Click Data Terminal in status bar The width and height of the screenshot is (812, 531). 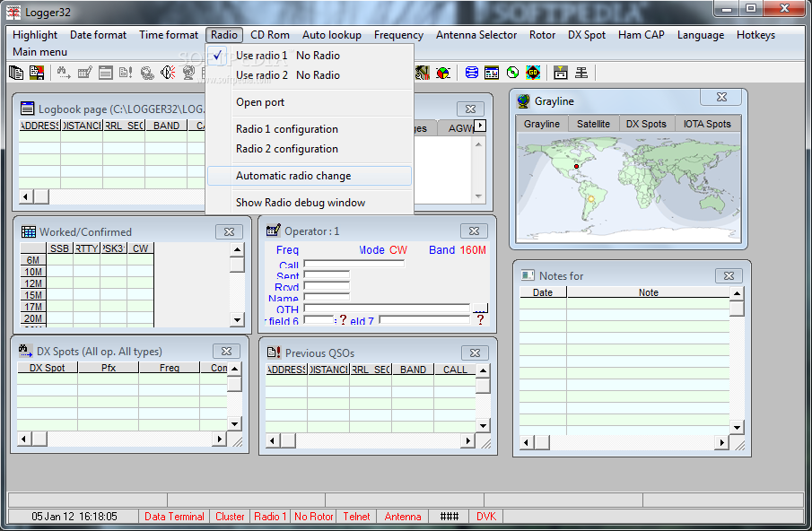point(174,516)
